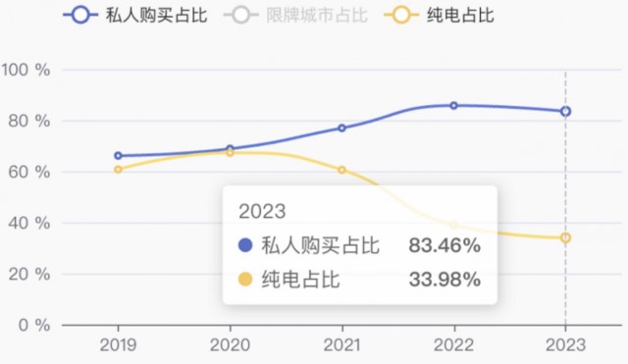Select the 2021 blue data point
This screenshot has height=364, width=628.
[x=341, y=129]
